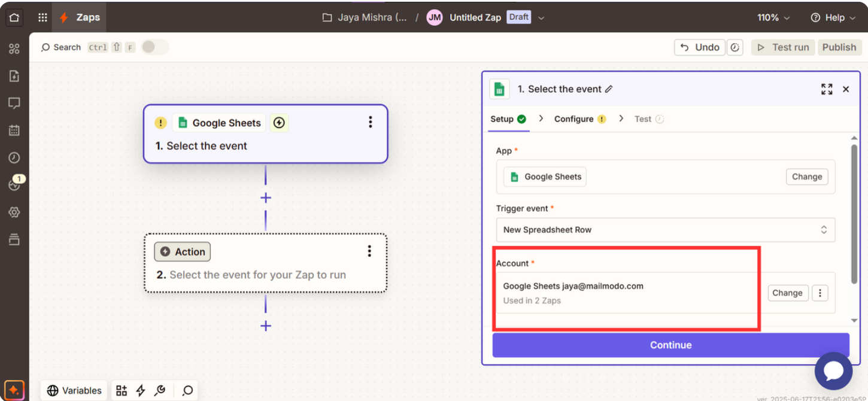Add a step with the plus between steps
This screenshot has width=868, height=401.
click(266, 198)
